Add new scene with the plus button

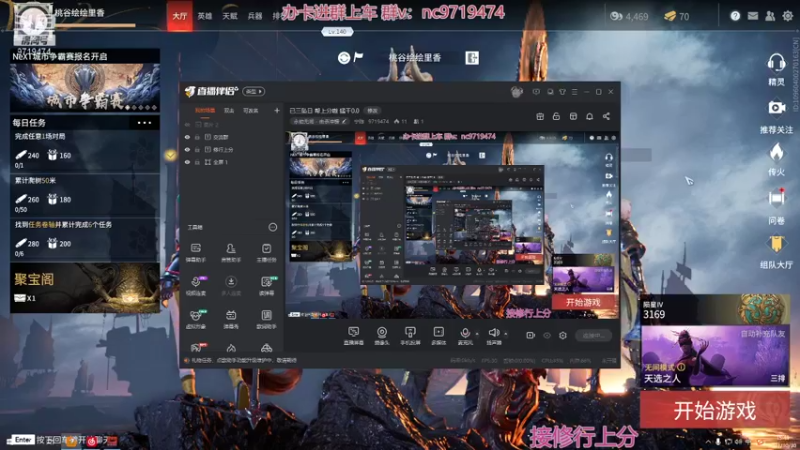pos(277,110)
